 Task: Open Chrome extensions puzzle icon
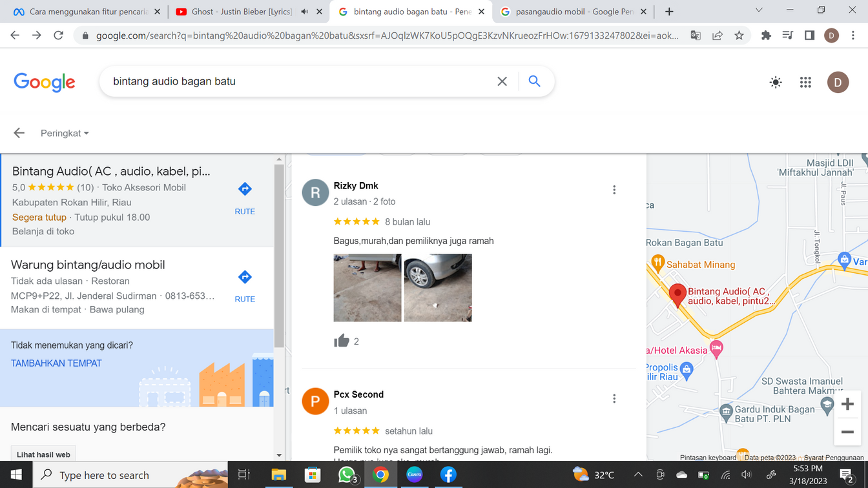point(766,36)
